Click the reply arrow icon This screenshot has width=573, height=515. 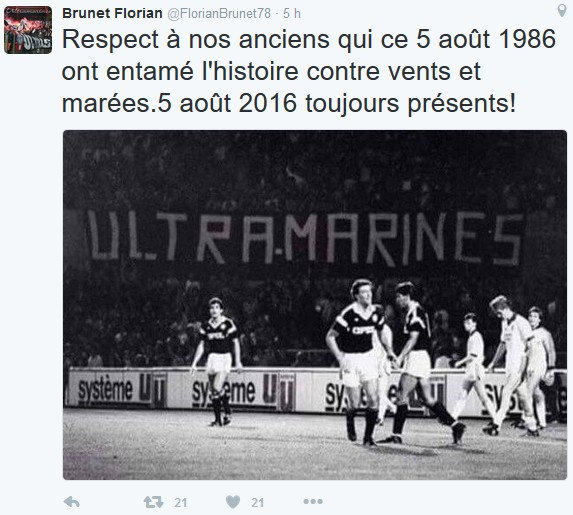pyautogui.click(x=72, y=502)
